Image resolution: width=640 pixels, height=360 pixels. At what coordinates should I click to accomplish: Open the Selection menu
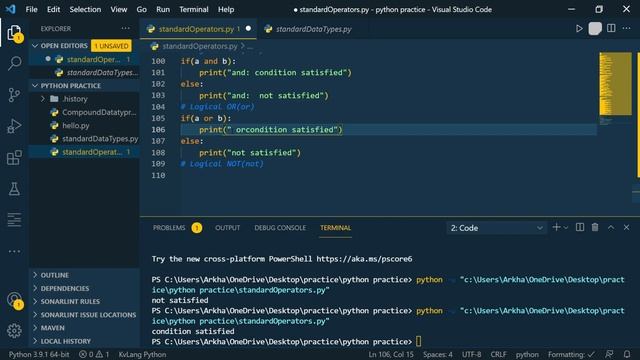[x=85, y=9]
